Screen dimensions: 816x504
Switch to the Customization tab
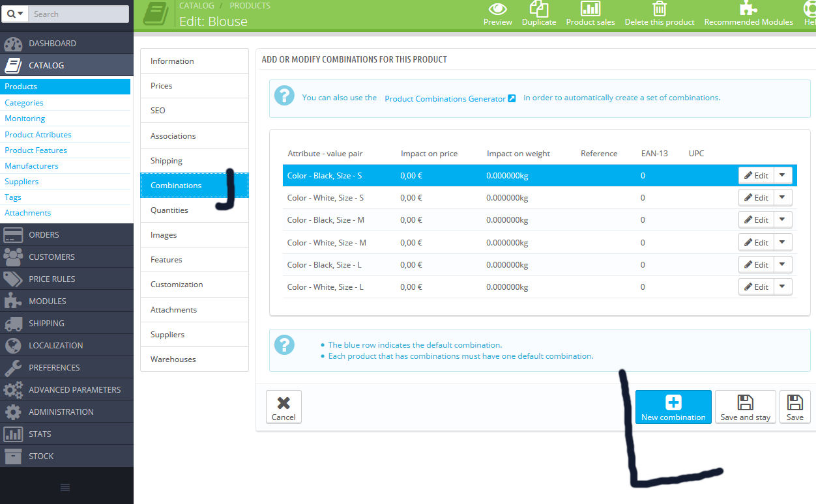click(194, 285)
